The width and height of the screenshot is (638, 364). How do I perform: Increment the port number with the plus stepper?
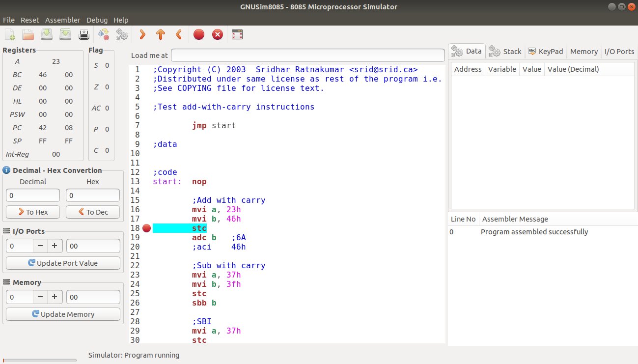tap(55, 246)
